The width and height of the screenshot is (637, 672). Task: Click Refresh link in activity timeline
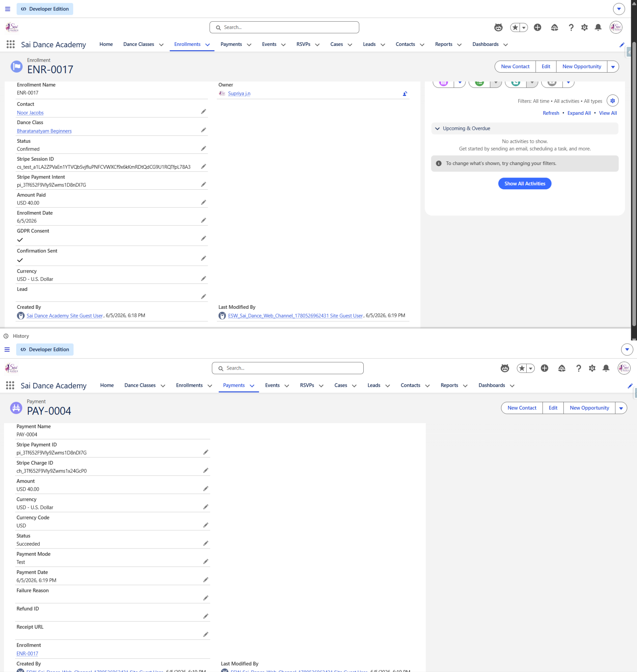click(551, 113)
